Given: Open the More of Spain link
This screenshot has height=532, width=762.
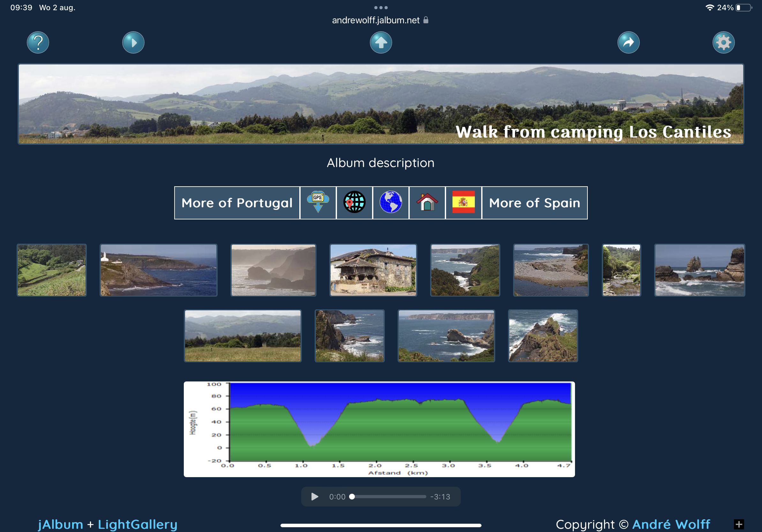Looking at the screenshot, I should coord(534,203).
